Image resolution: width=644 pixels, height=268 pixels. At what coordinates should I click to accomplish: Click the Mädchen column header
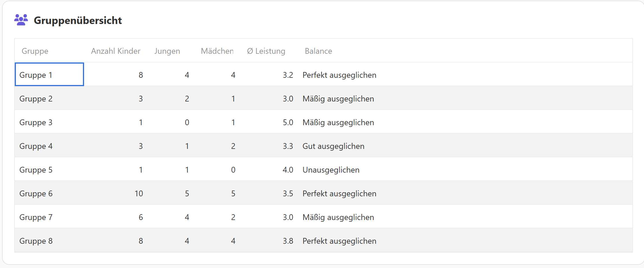[x=217, y=51]
